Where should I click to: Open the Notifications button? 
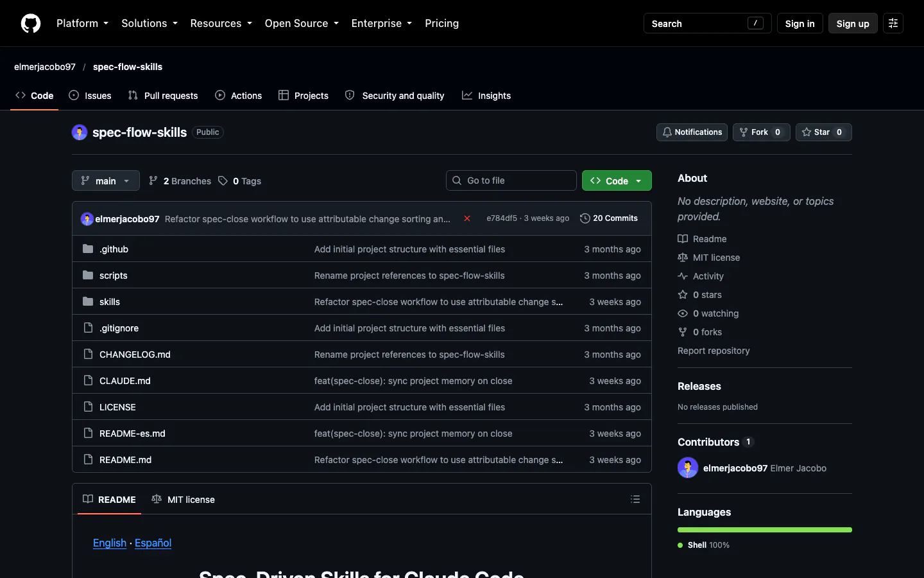pos(692,132)
